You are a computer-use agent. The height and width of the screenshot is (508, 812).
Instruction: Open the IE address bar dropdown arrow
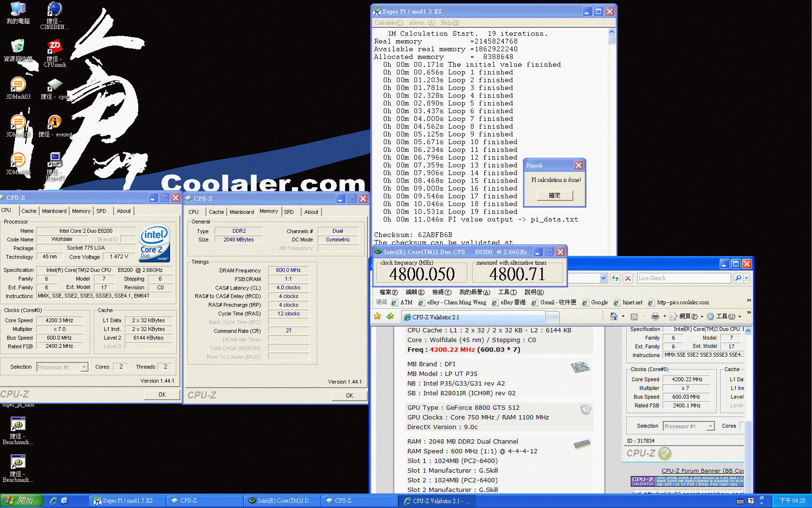pyautogui.click(x=603, y=278)
